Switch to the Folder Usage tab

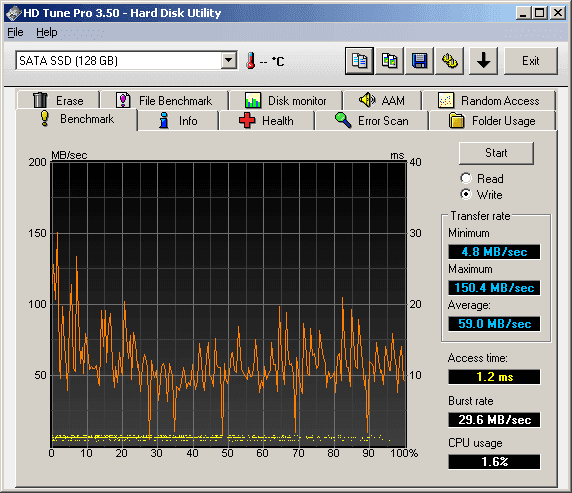[492, 121]
